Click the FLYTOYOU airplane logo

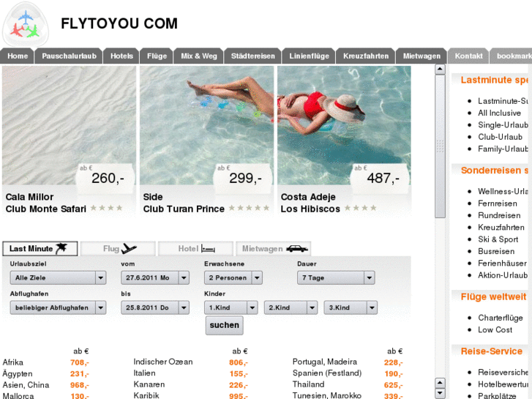tap(26, 25)
